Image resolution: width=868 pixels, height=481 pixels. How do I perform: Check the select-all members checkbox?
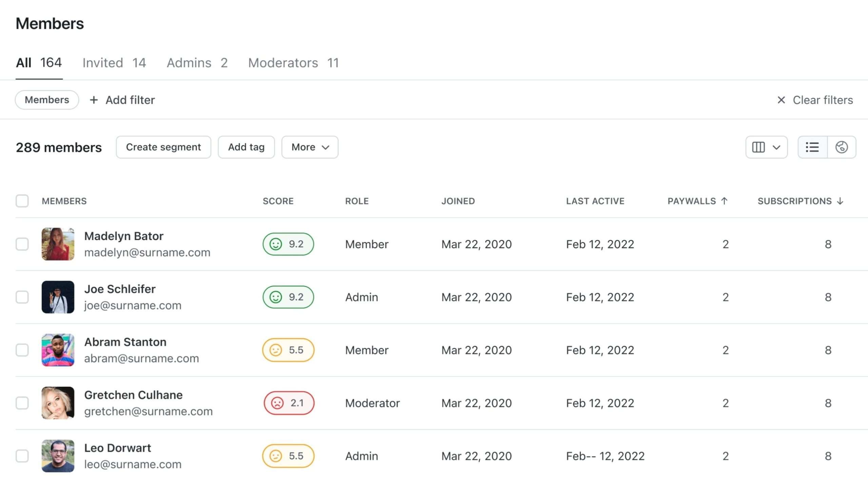pyautogui.click(x=22, y=201)
